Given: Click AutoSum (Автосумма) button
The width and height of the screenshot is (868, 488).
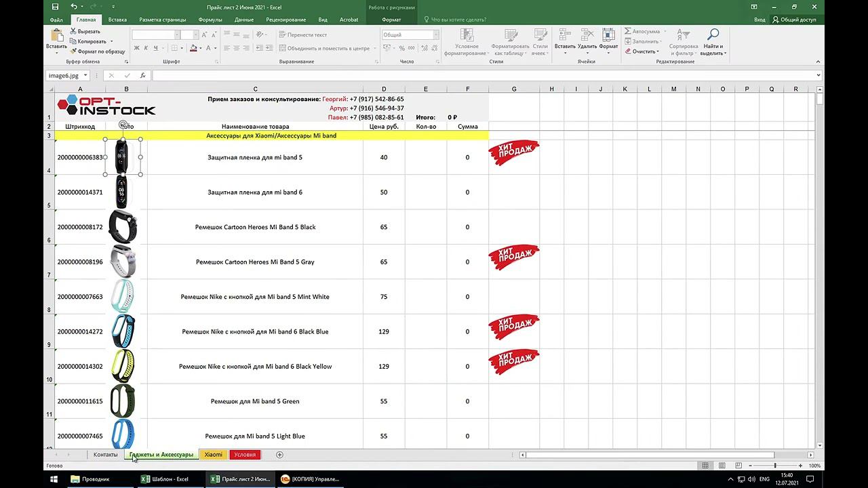Looking at the screenshot, I should pyautogui.click(x=643, y=32).
